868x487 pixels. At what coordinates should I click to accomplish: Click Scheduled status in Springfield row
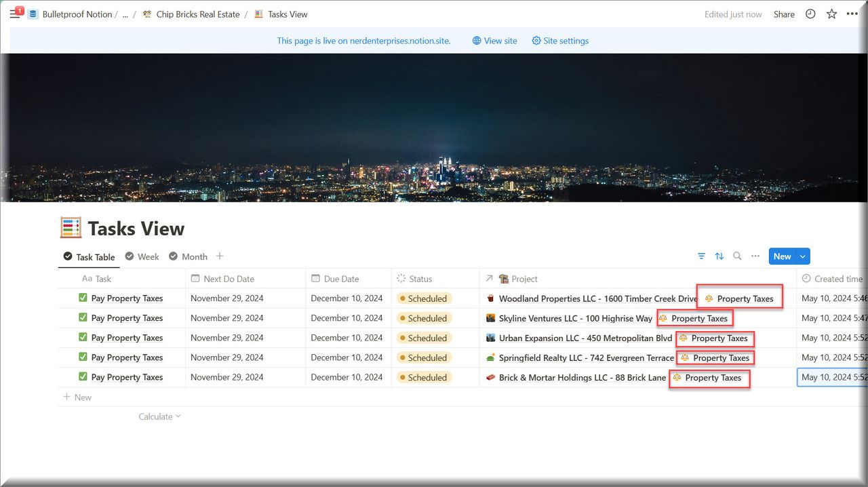(x=424, y=357)
